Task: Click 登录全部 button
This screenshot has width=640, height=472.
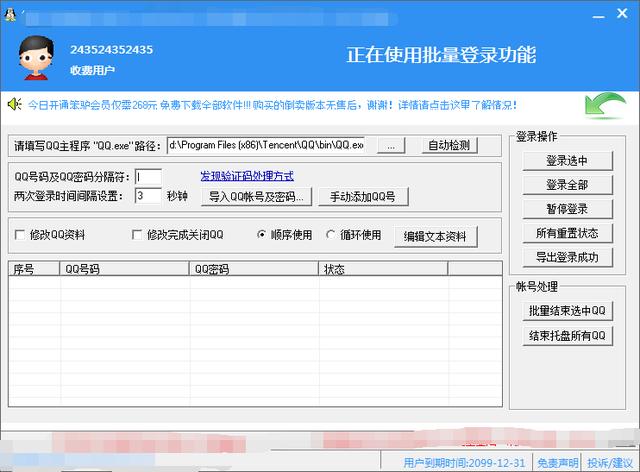Action: click(x=567, y=185)
